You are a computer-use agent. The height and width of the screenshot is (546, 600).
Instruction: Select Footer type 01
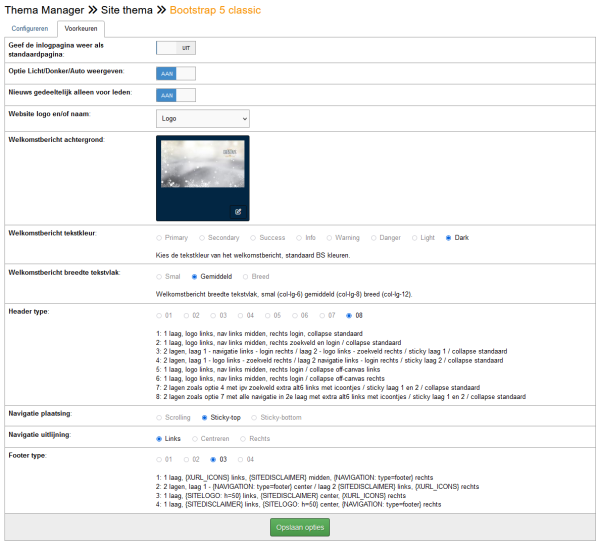click(160, 460)
